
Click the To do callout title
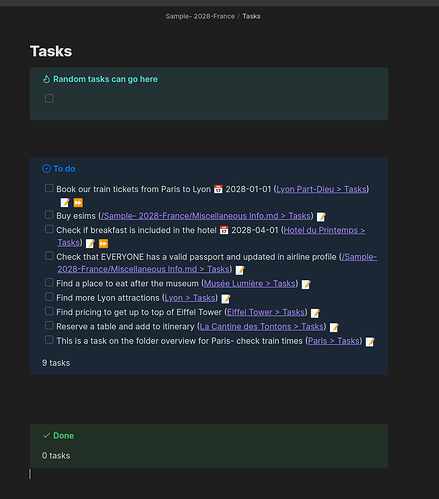[x=64, y=169]
